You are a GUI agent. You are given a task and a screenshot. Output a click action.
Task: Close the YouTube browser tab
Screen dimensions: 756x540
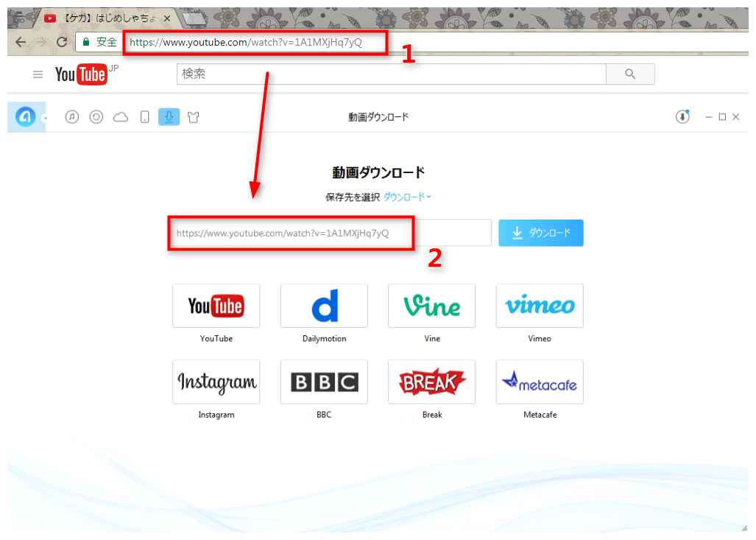pyautogui.click(x=167, y=18)
